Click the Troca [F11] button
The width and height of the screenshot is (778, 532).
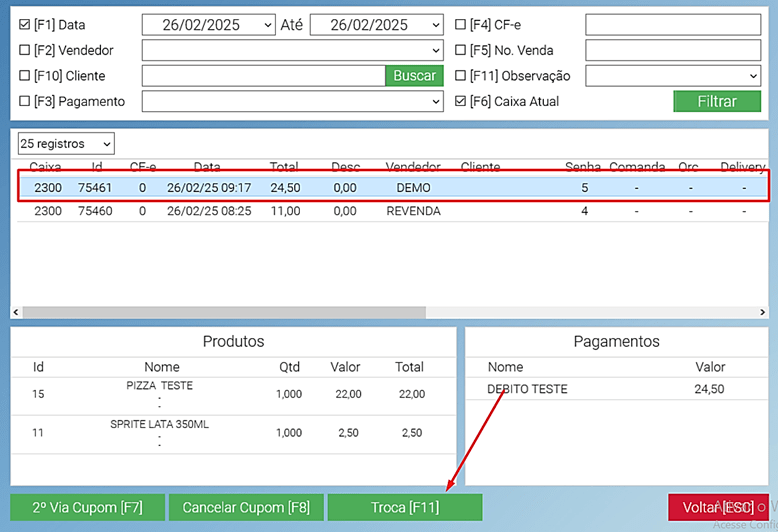405,507
